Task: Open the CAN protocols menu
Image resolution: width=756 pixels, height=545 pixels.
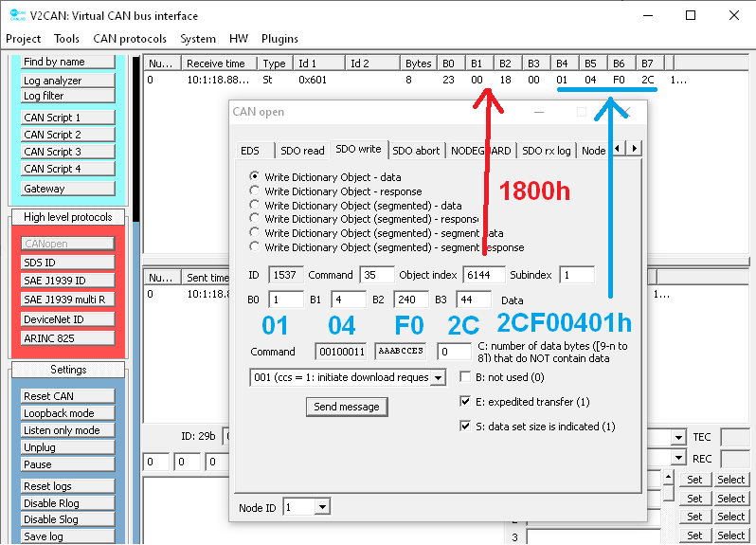Action: tap(130, 39)
